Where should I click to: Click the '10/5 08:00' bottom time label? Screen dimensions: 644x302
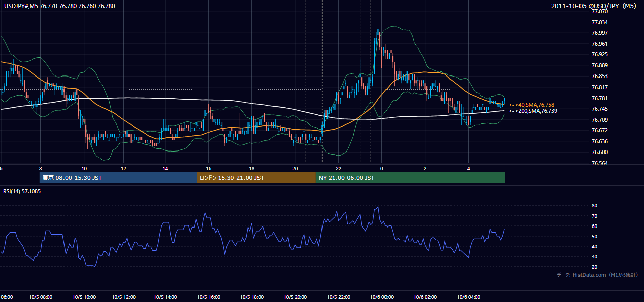click(x=40, y=297)
